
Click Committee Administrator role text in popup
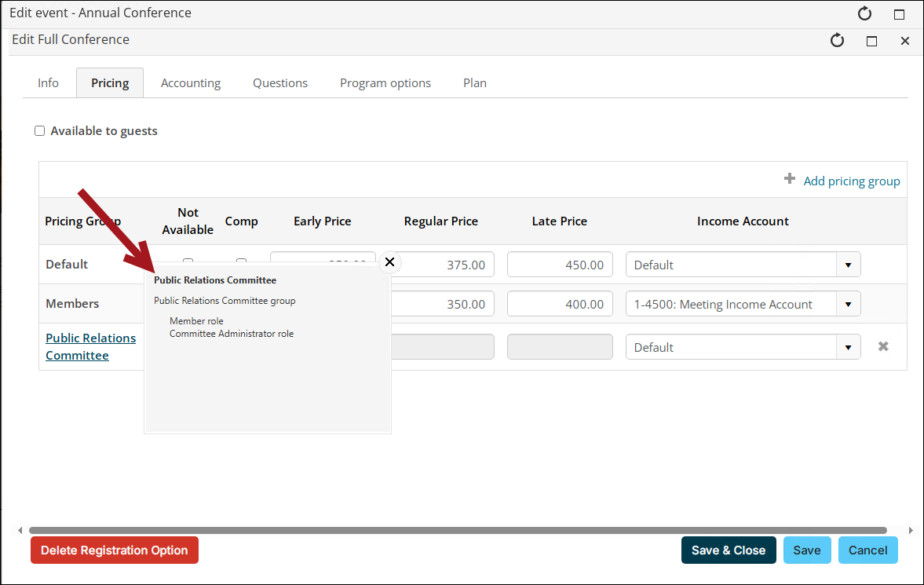pyautogui.click(x=232, y=334)
